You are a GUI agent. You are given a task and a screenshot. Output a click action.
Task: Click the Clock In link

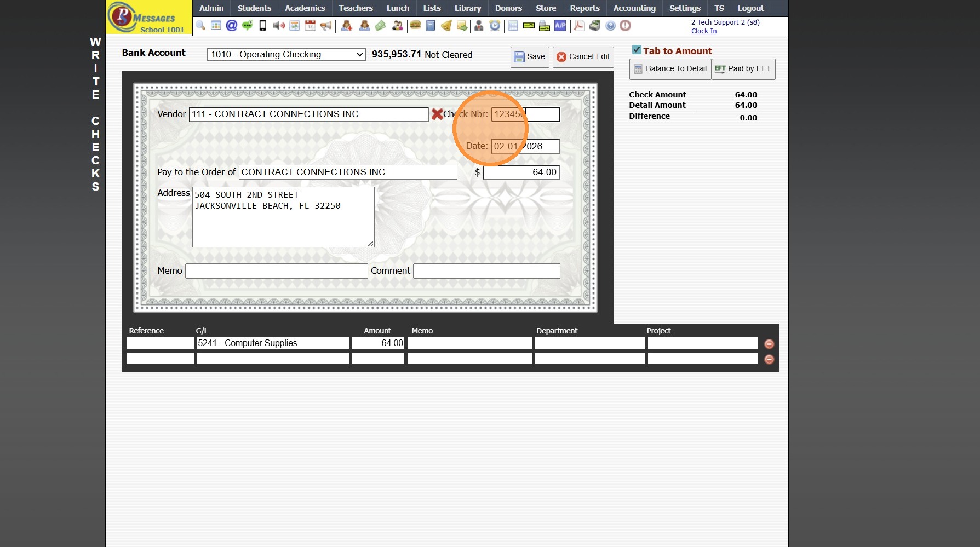[x=703, y=31]
